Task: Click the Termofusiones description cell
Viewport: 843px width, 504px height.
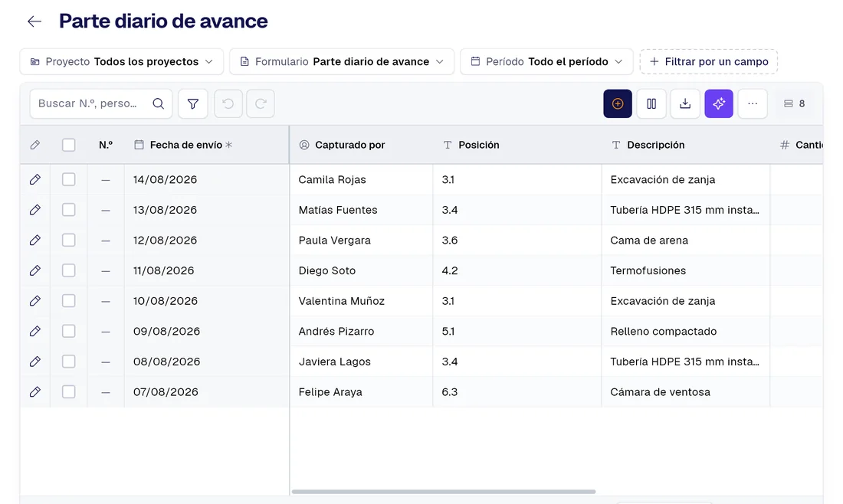Action: click(x=685, y=271)
